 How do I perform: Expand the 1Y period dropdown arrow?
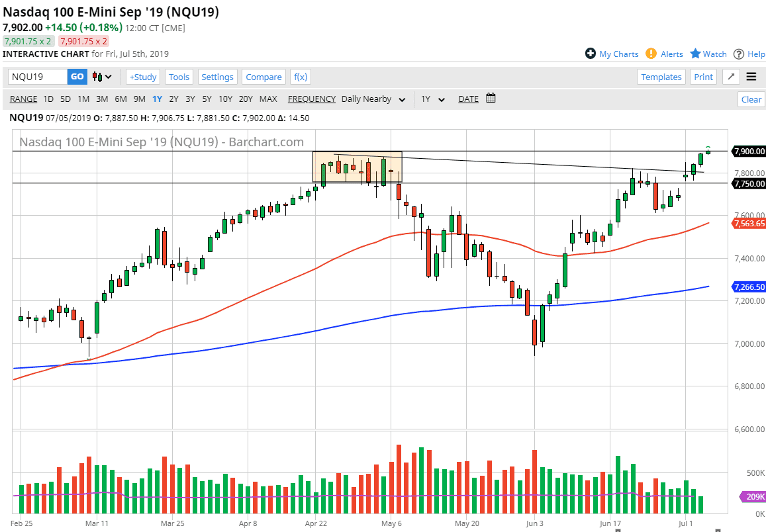tap(442, 99)
